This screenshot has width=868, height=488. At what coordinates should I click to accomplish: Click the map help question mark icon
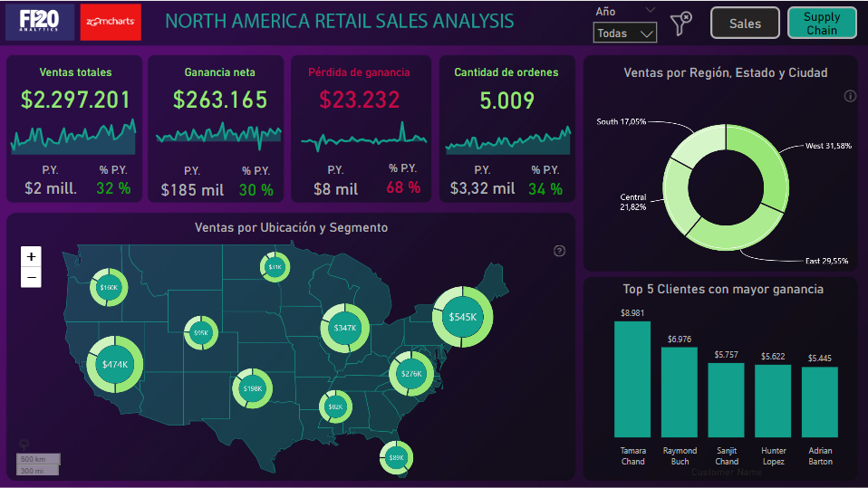[x=559, y=251]
